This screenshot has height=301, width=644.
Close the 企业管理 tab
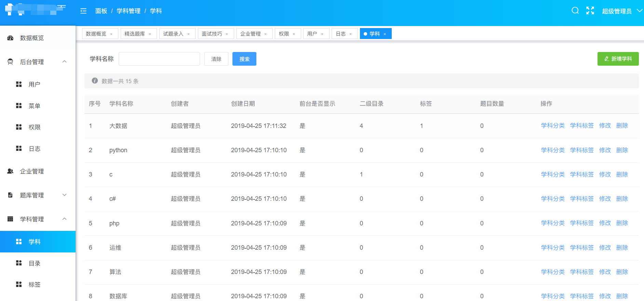click(266, 34)
